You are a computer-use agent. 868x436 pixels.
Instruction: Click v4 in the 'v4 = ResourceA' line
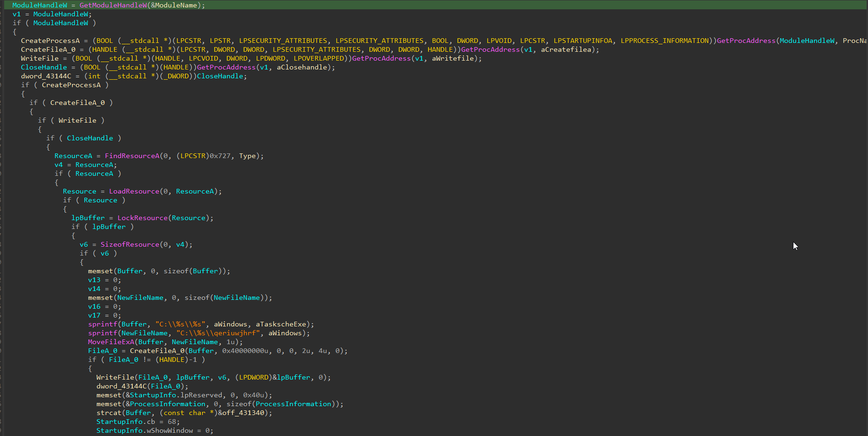click(x=59, y=165)
